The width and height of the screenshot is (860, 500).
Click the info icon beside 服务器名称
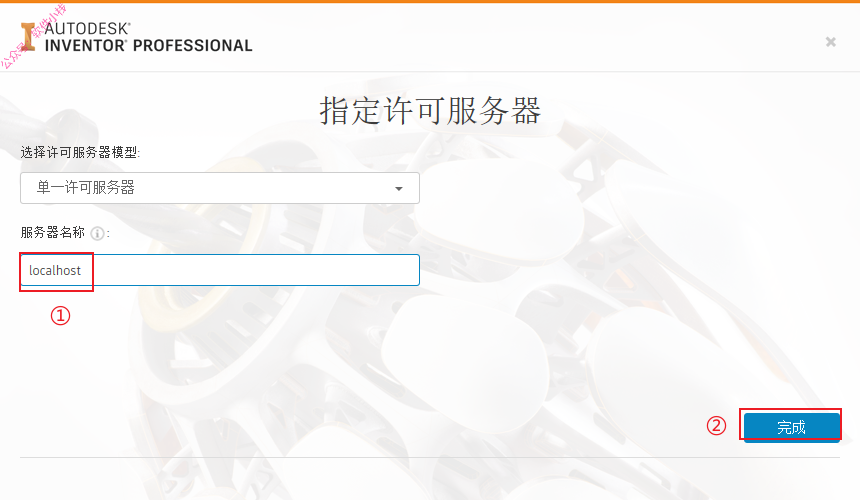[97, 234]
